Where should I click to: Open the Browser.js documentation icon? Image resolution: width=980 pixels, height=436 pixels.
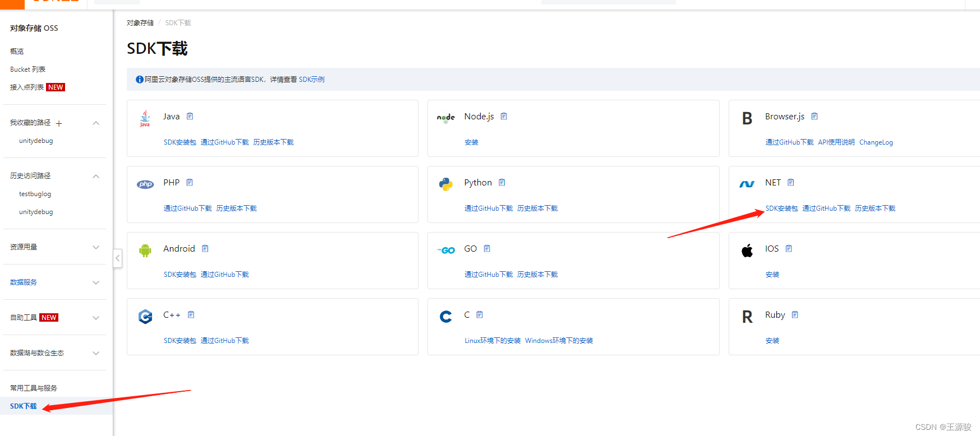pyautogui.click(x=815, y=117)
